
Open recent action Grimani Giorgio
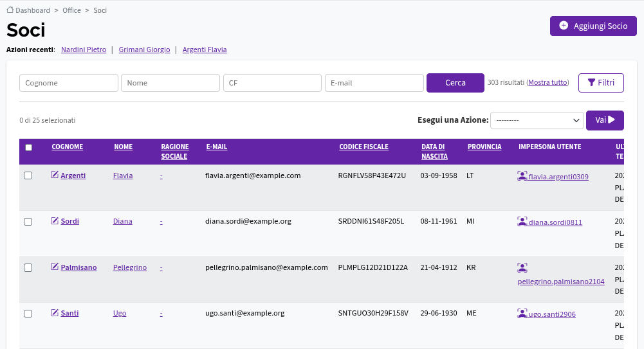click(144, 49)
